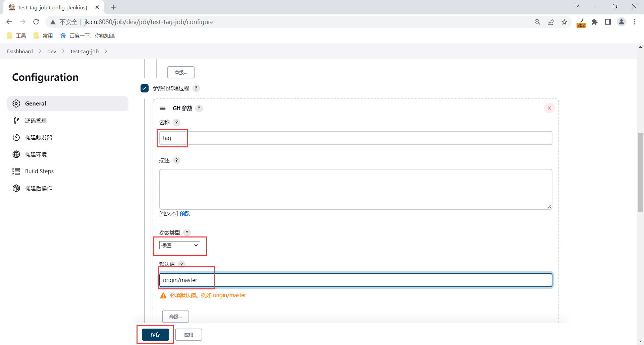The height and width of the screenshot is (345, 644).
Task: Bookmark this page with the star icon
Action: point(565,22)
